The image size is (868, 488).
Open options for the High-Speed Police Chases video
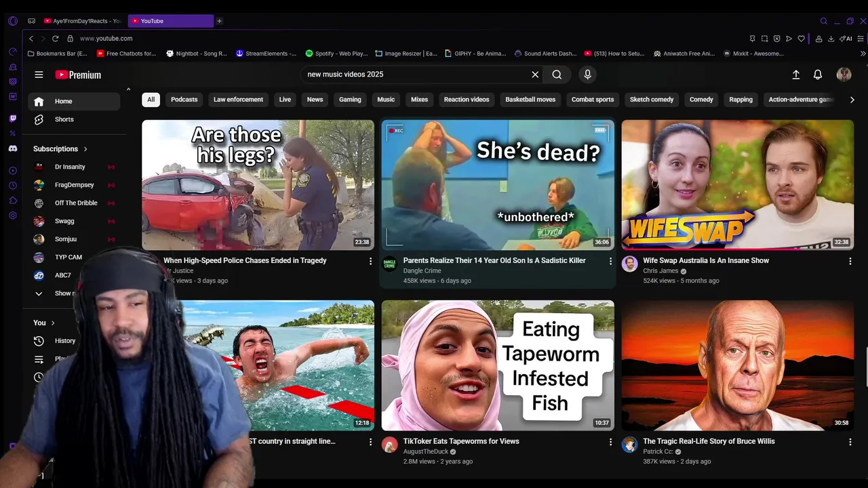coord(370,261)
